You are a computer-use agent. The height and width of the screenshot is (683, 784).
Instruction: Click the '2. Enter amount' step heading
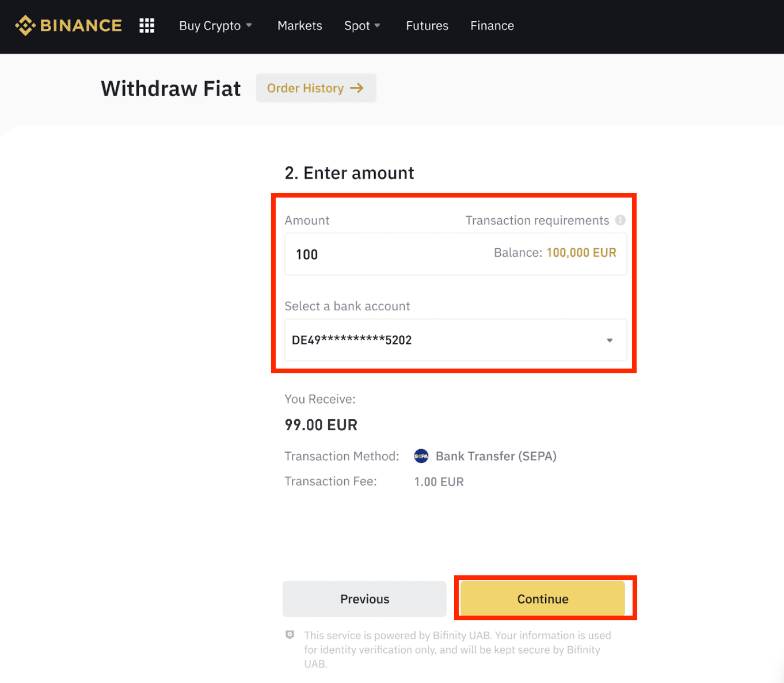pyautogui.click(x=349, y=173)
